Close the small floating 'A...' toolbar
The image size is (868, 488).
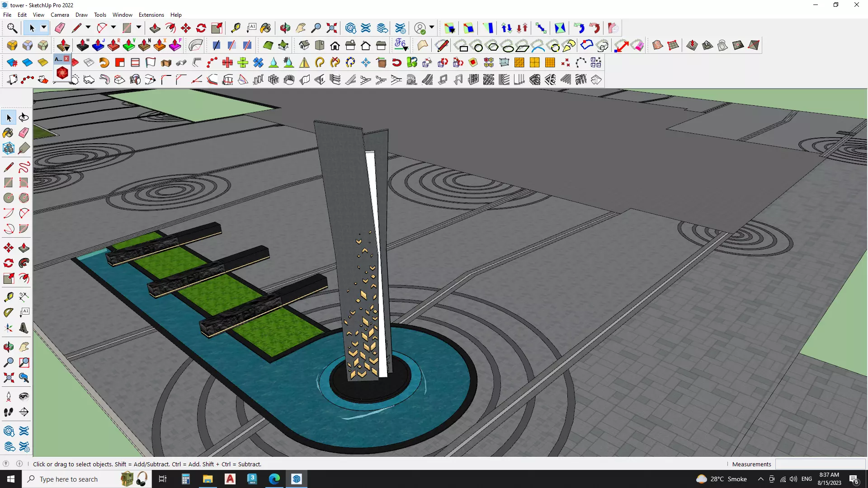(x=66, y=59)
